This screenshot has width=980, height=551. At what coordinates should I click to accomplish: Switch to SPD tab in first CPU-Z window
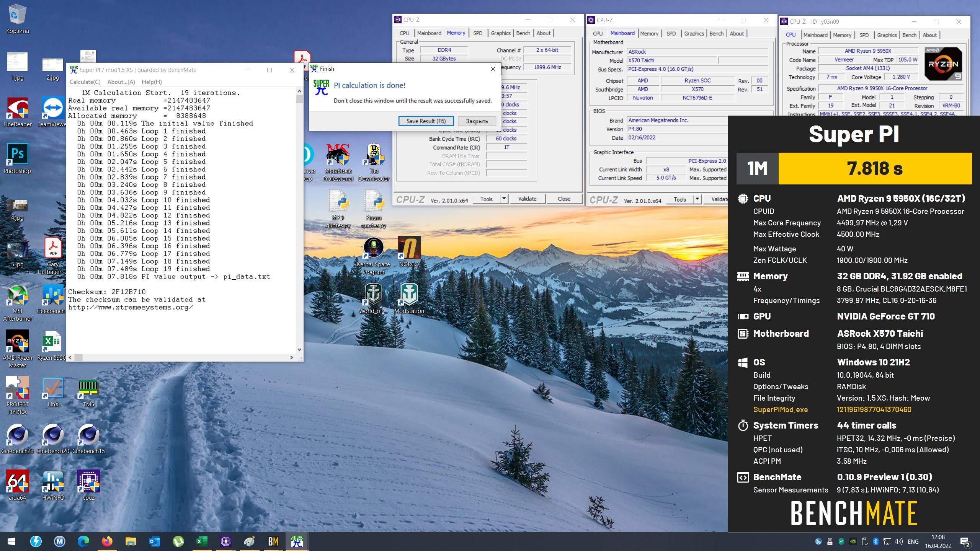(x=478, y=33)
